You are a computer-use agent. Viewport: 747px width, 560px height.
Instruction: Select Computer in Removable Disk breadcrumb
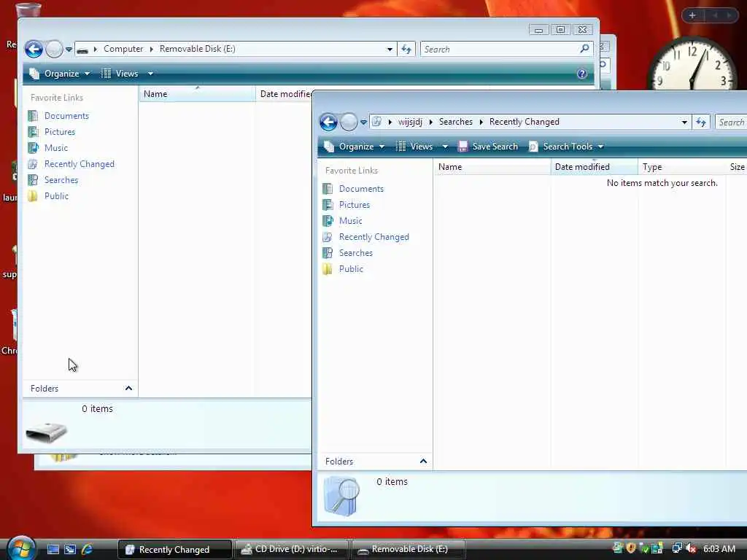(x=123, y=49)
